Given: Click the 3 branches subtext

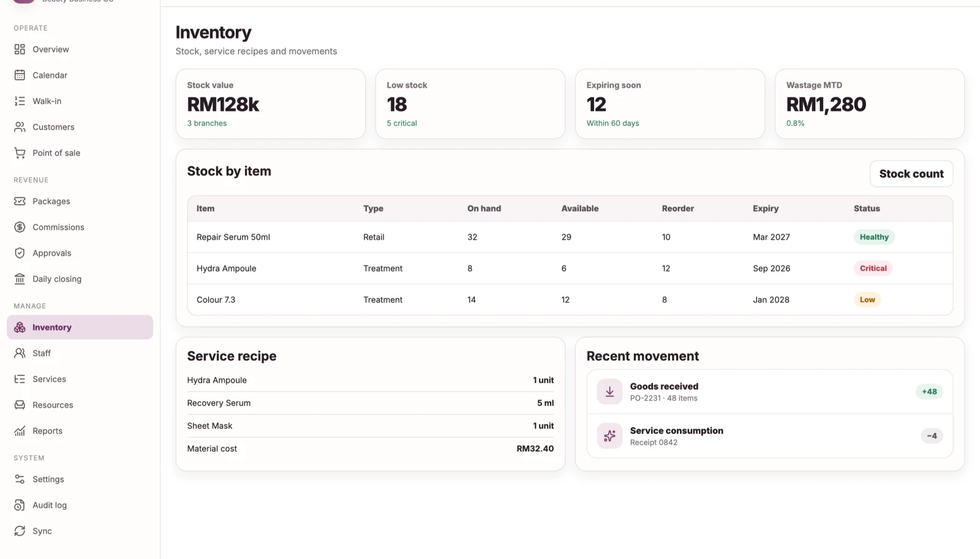Looking at the screenshot, I should click(x=206, y=123).
